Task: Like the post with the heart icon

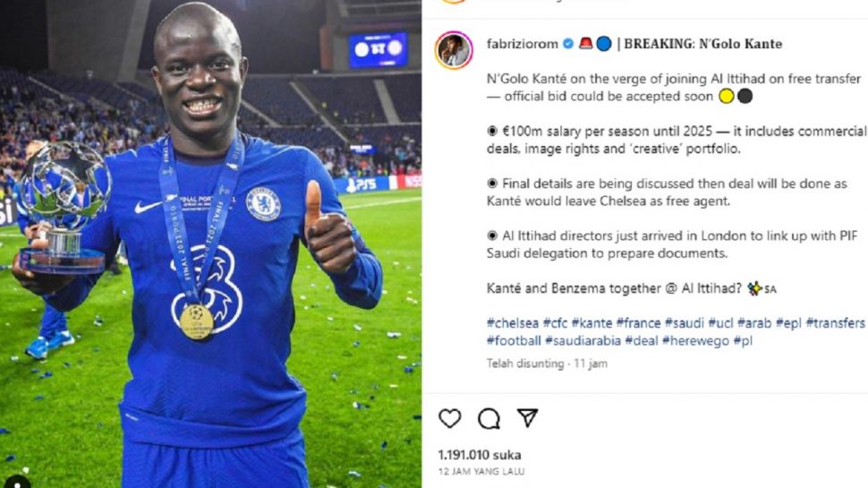Action: pos(449,418)
